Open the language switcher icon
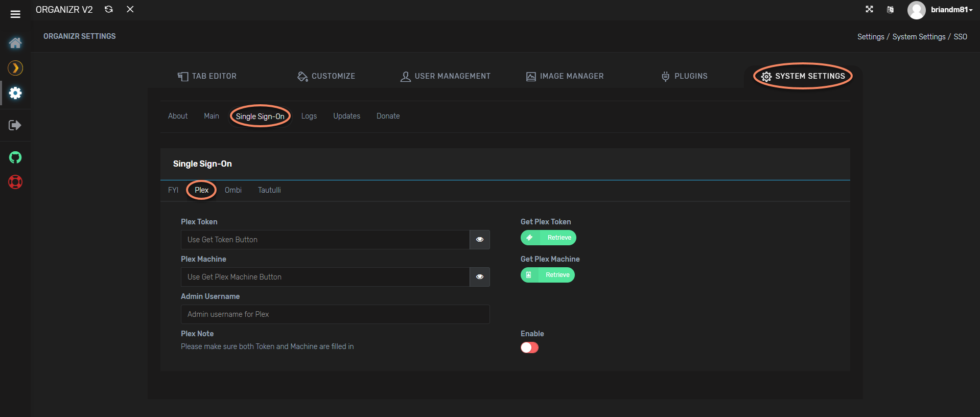The image size is (980, 417). point(890,10)
